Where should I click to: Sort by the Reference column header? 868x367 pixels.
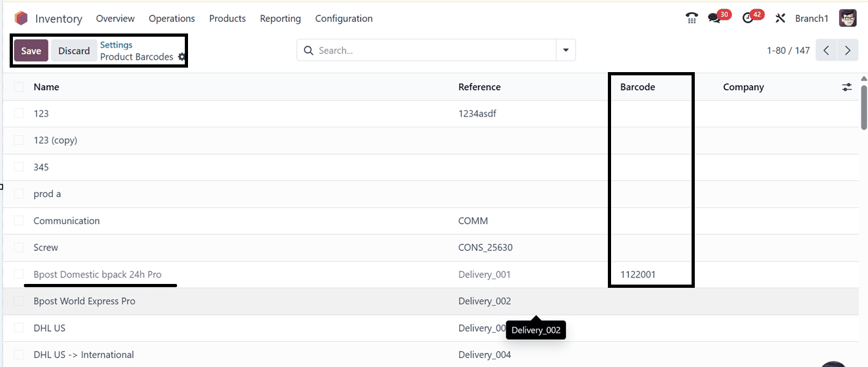(479, 87)
